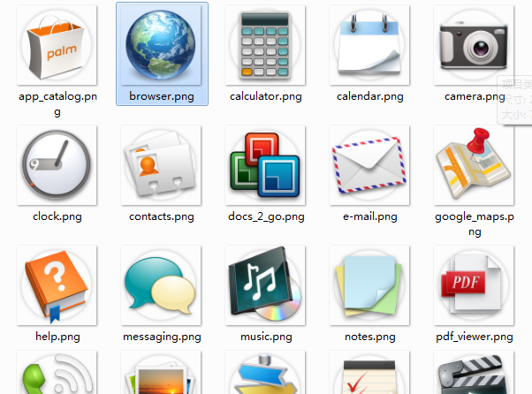532x394 pixels.
Task: Select the pdf_viewer.png icon
Action: pos(474,285)
